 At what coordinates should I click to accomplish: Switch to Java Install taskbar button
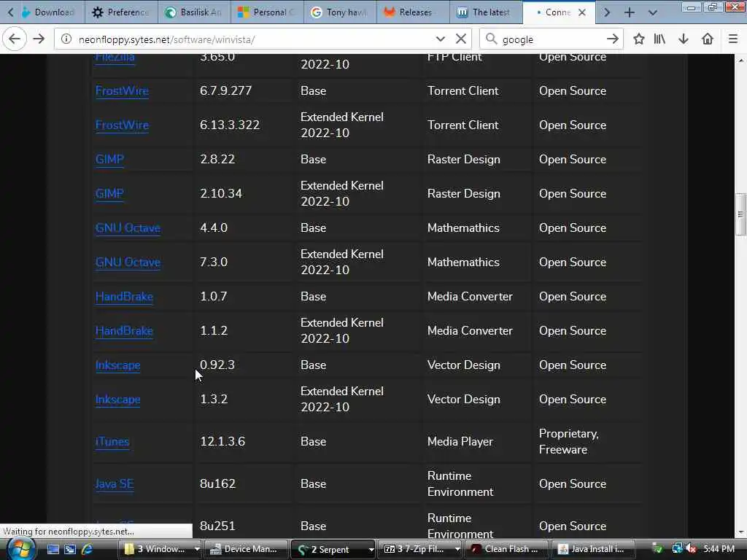(x=592, y=549)
